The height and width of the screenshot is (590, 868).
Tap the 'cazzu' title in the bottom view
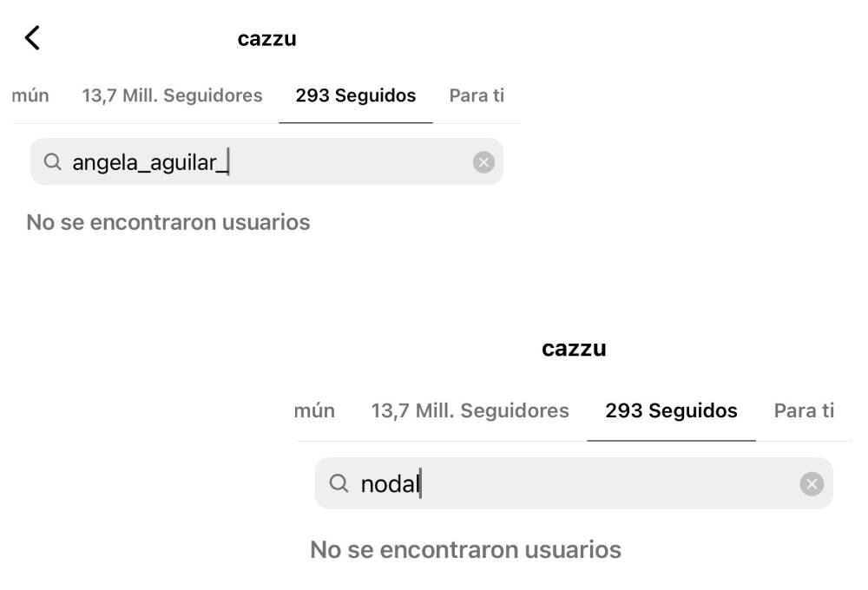tap(575, 349)
